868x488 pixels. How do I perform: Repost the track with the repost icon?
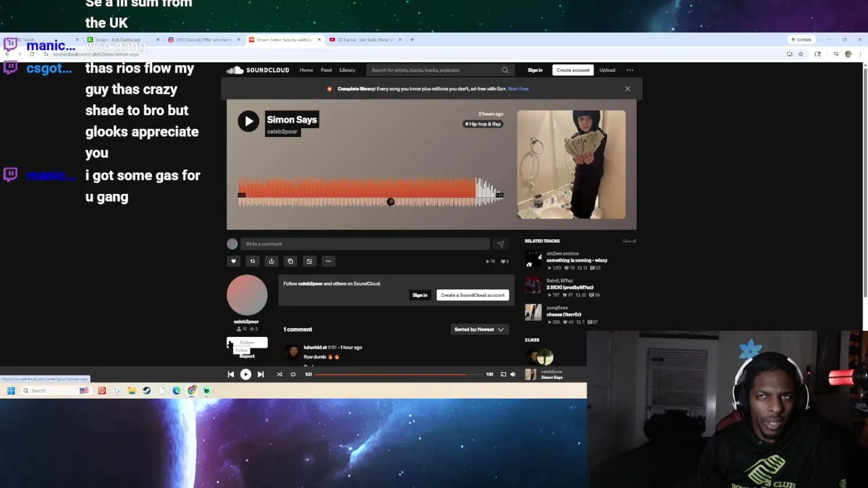(x=252, y=261)
